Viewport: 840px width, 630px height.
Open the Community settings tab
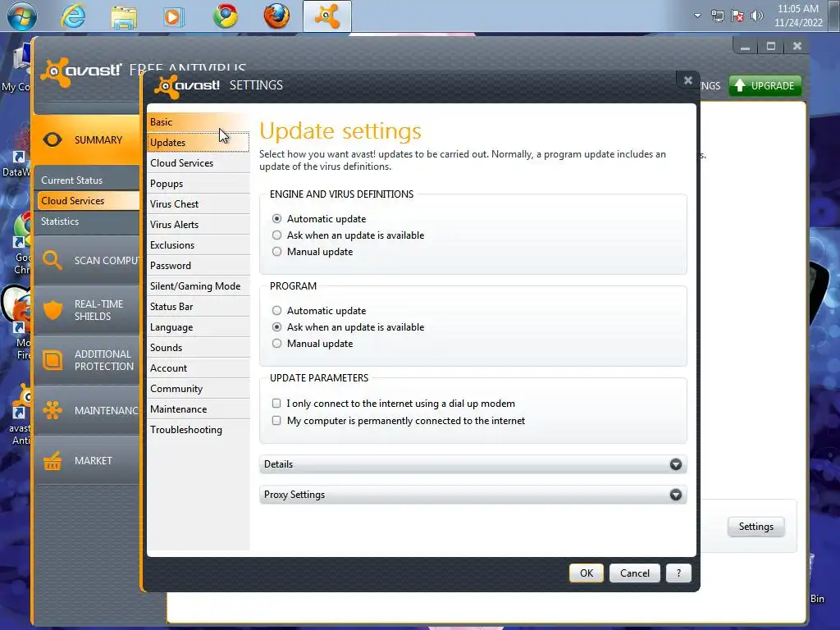199,388
